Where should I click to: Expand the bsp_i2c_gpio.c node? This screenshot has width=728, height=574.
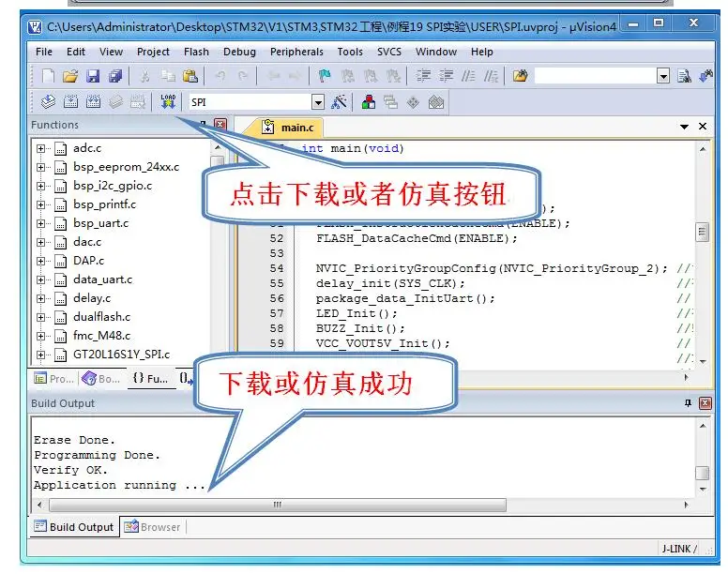pyautogui.click(x=41, y=186)
